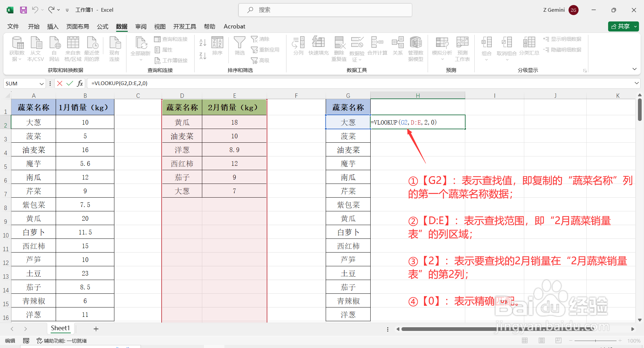Viewport: 644px width, 348px height.
Task: Click the 管理数据模型 icon
Action: click(416, 47)
